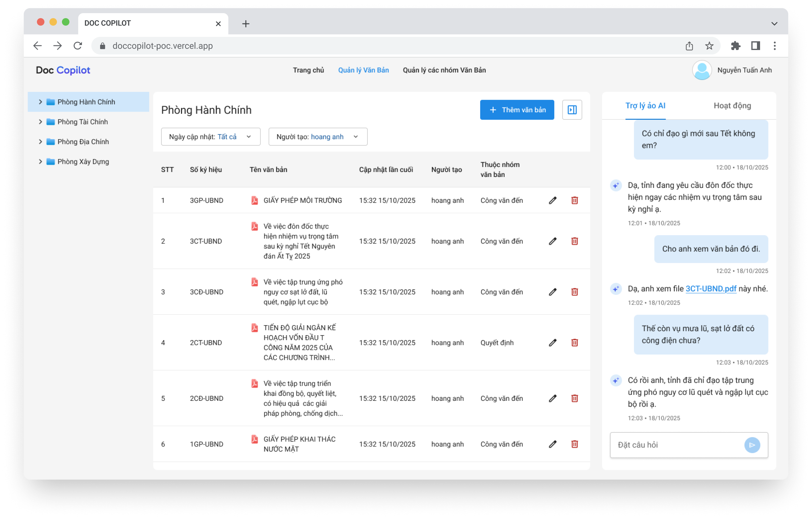Click the send message arrow icon
This screenshot has width=812, height=519.
click(x=752, y=445)
